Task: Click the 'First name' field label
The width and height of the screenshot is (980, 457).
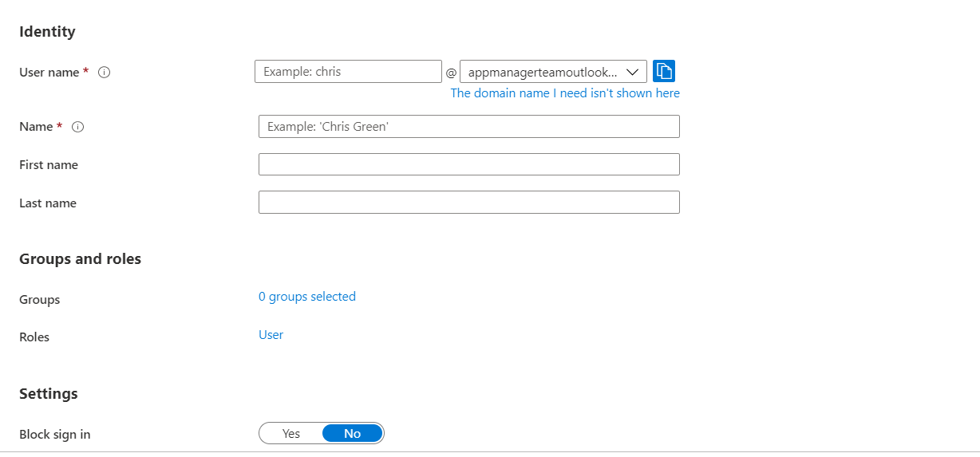Action: pyautogui.click(x=49, y=165)
